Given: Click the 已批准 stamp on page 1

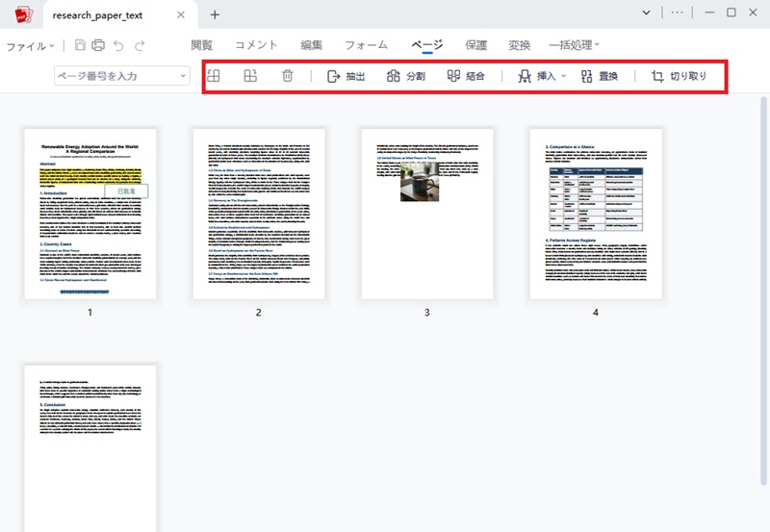Looking at the screenshot, I should pyautogui.click(x=126, y=190).
